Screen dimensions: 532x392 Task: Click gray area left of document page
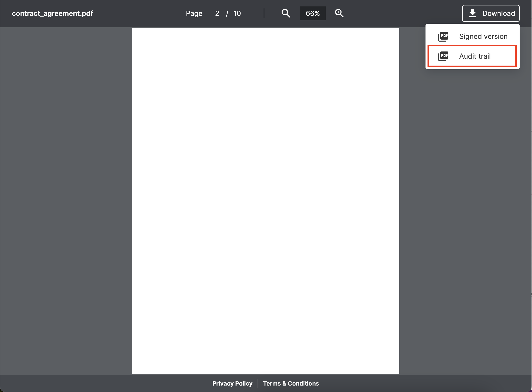pyautogui.click(x=66, y=200)
